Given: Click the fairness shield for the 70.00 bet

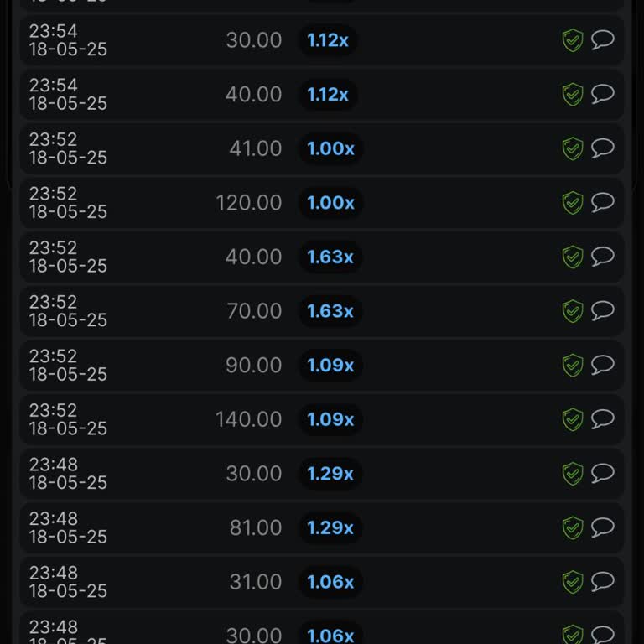Looking at the screenshot, I should tap(573, 311).
